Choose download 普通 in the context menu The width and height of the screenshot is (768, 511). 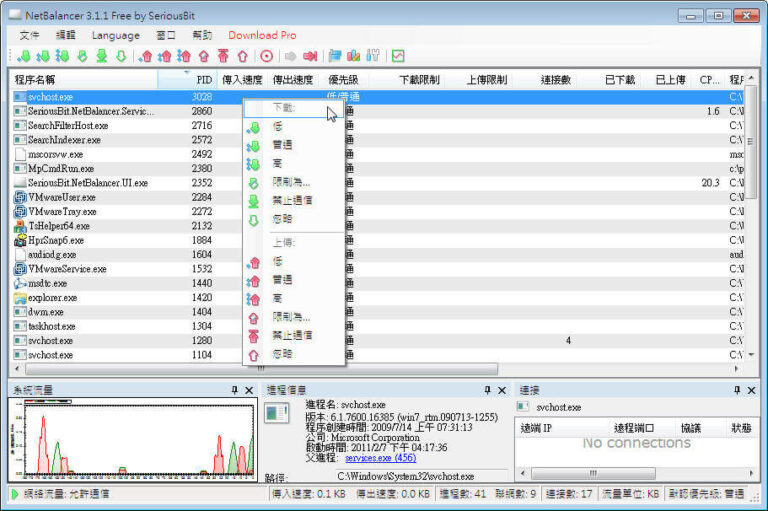tap(294, 145)
